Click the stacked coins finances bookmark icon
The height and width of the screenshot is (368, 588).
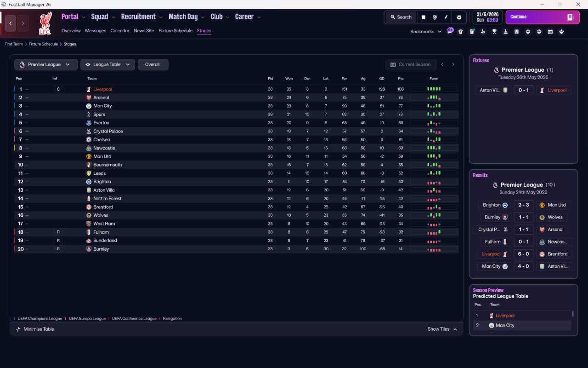pyautogui.click(x=517, y=32)
